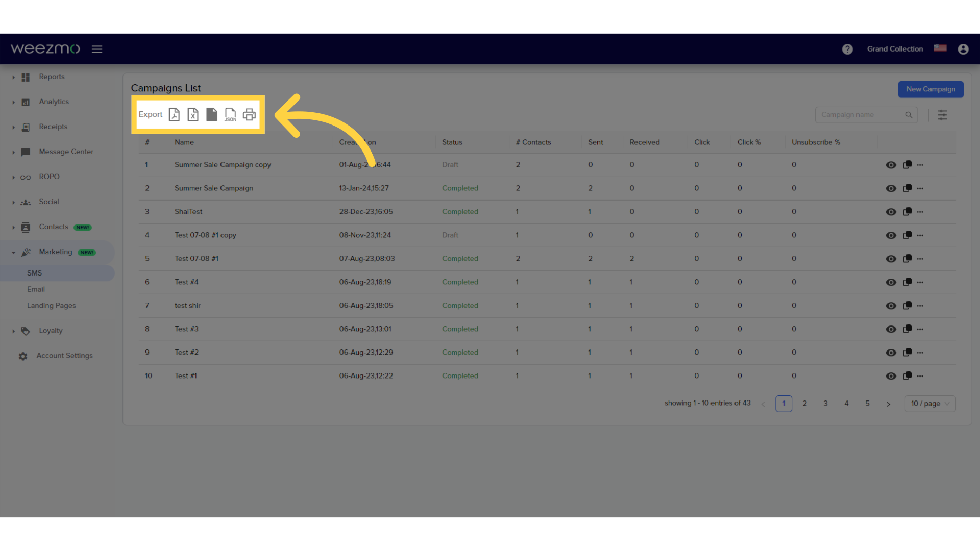Sort by Unsubscribe % column header

tap(816, 142)
